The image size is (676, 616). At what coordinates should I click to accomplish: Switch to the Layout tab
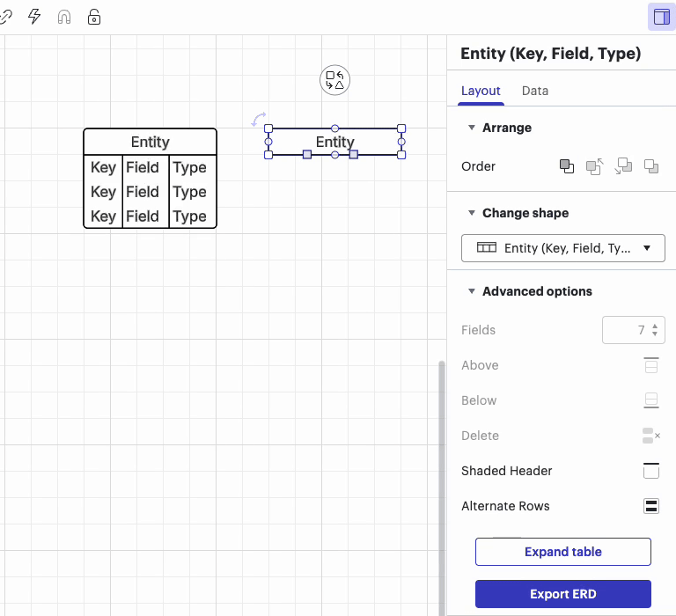coord(481,91)
